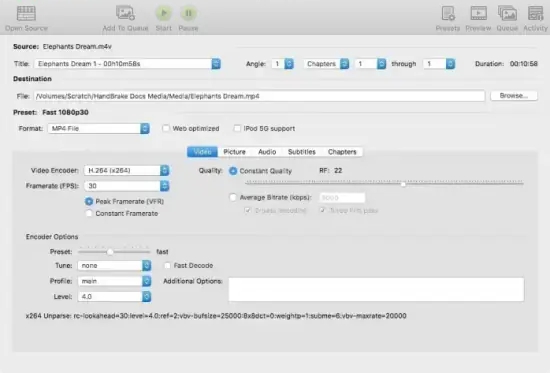Click the destination File path field
The width and height of the screenshot is (550, 373).
260,96
